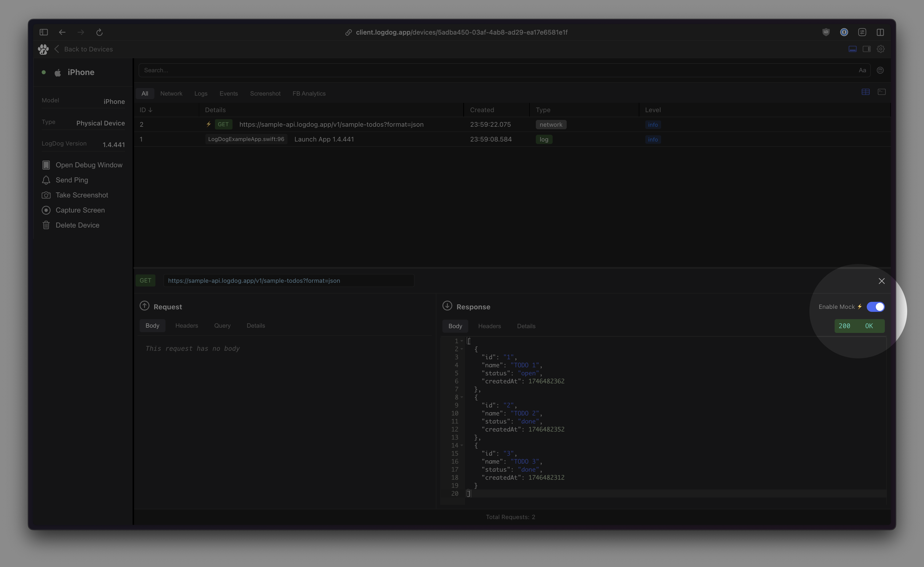Select the GET sample-todos network row
Screen dimensions: 924x567
(x=512, y=124)
